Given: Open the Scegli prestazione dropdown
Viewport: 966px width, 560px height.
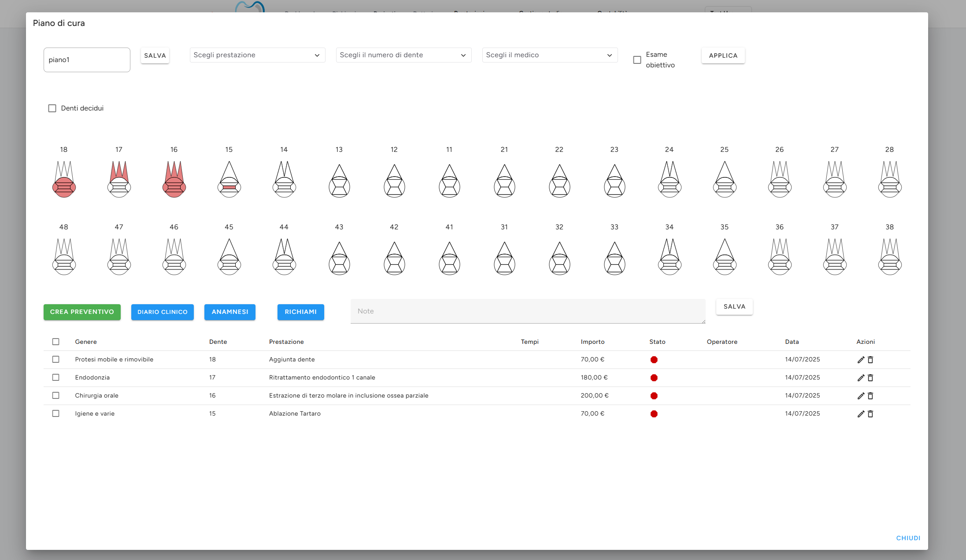Looking at the screenshot, I should click(257, 55).
